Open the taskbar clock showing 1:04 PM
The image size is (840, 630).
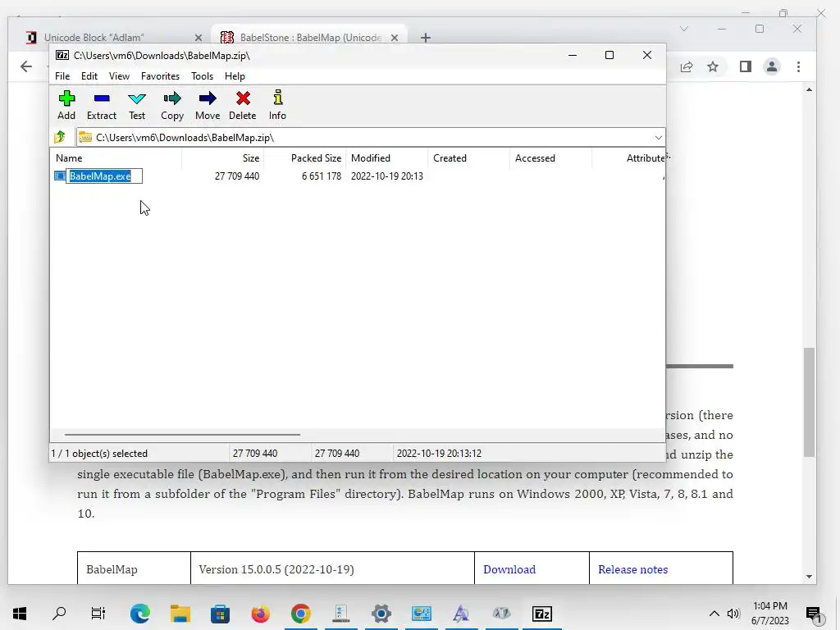[769, 614]
